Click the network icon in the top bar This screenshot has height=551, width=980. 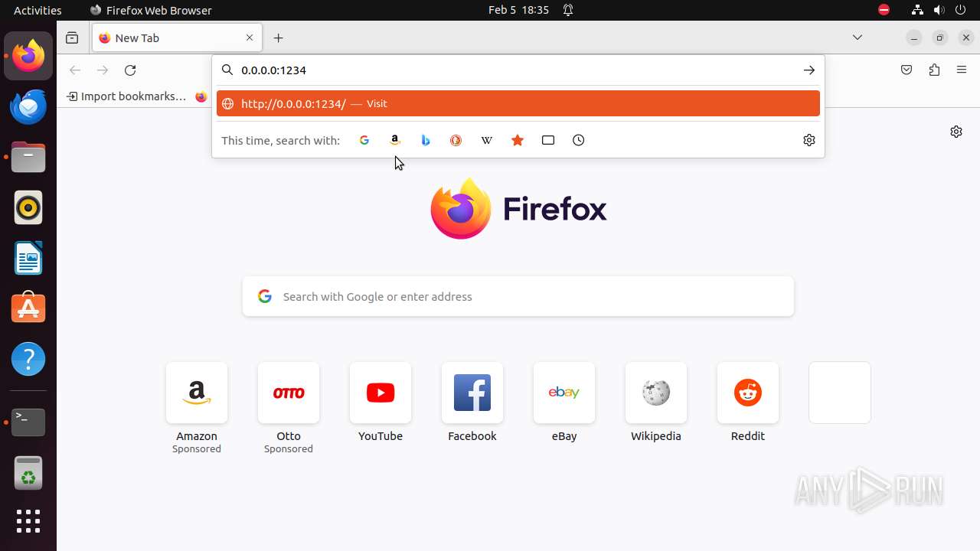(917, 10)
